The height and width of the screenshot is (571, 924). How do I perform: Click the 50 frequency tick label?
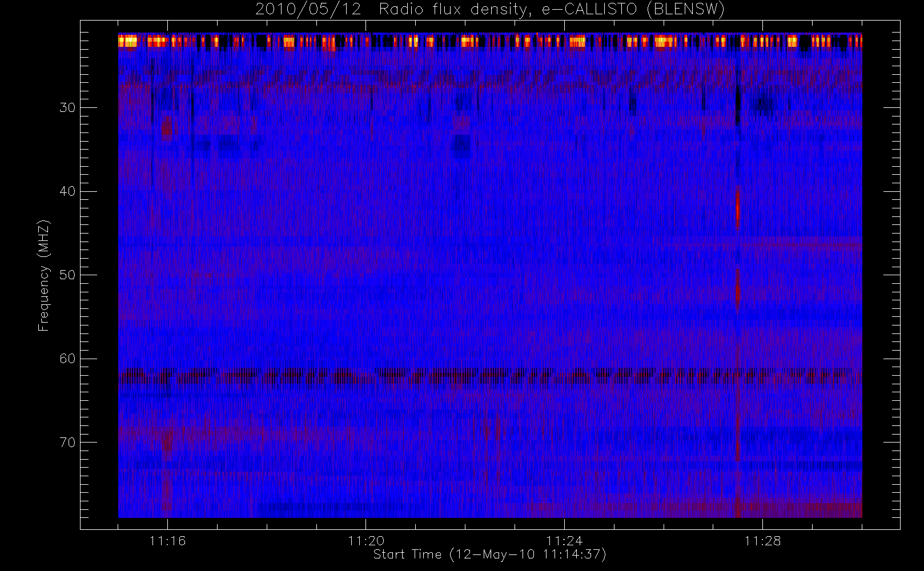[67, 275]
